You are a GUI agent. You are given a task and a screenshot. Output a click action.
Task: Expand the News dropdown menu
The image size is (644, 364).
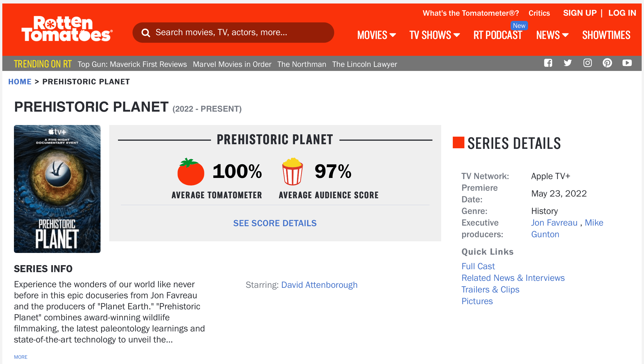click(552, 35)
